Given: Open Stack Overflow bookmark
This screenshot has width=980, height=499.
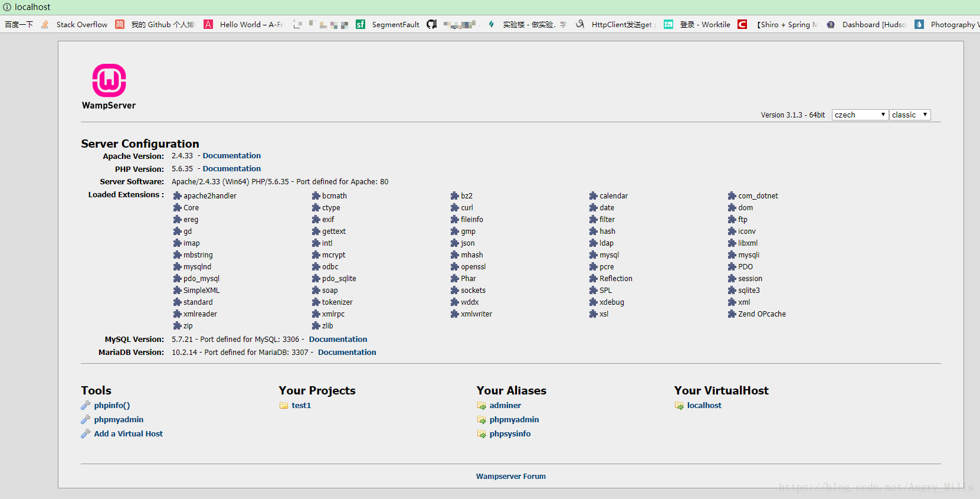Looking at the screenshot, I should click(x=74, y=24).
